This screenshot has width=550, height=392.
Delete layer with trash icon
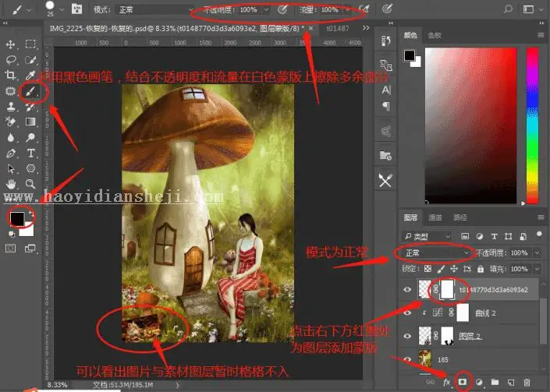[x=527, y=382]
